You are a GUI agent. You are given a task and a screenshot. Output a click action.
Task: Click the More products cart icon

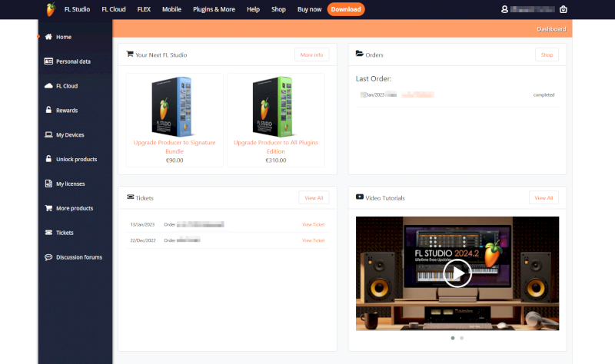click(x=48, y=208)
